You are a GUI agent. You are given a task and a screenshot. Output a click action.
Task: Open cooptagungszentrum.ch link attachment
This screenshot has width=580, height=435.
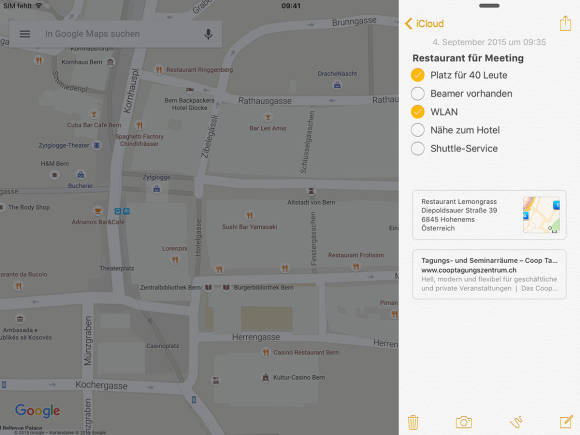pyautogui.click(x=489, y=274)
